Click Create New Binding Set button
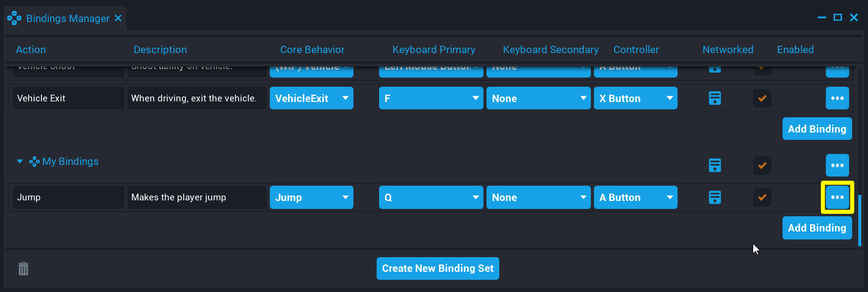The height and width of the screenshot is (292, 868). coord(438,268)
